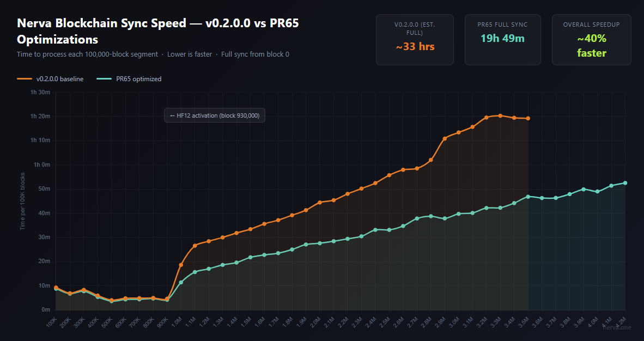Click the '3.0M' x-axis label
The height and width of the screenshot is (341, 644).
pos(454,321)
